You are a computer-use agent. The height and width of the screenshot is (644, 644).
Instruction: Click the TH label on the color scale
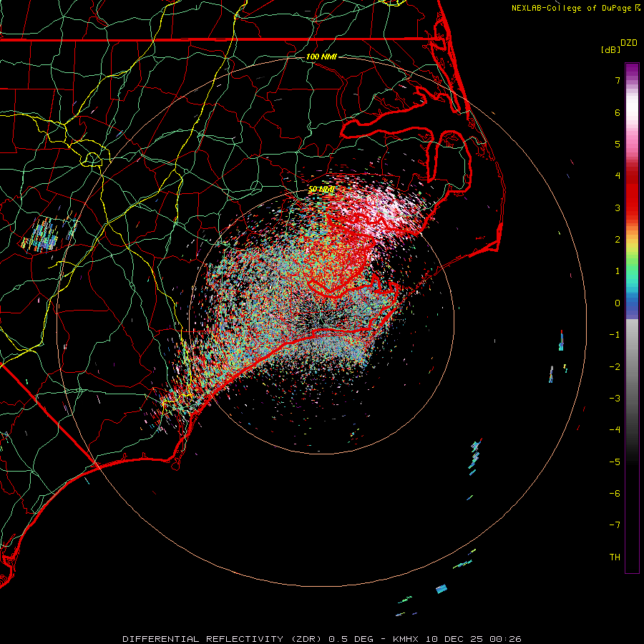(615, 557)
